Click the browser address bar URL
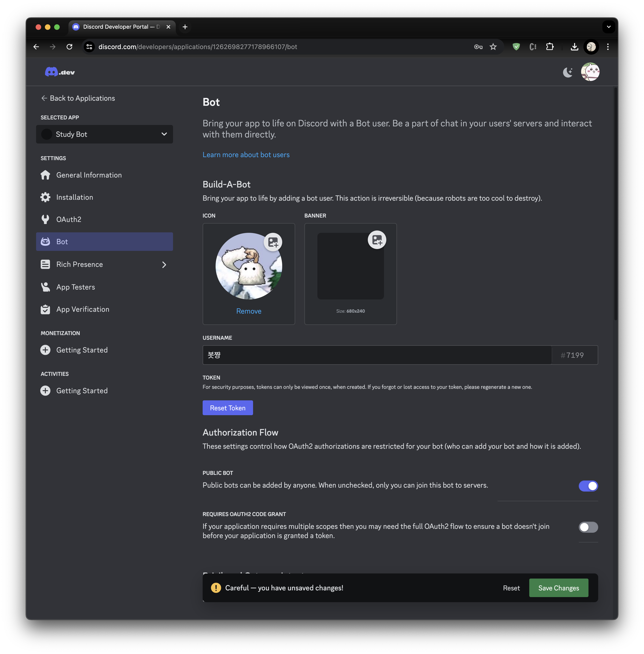 [x=198, y=47]
